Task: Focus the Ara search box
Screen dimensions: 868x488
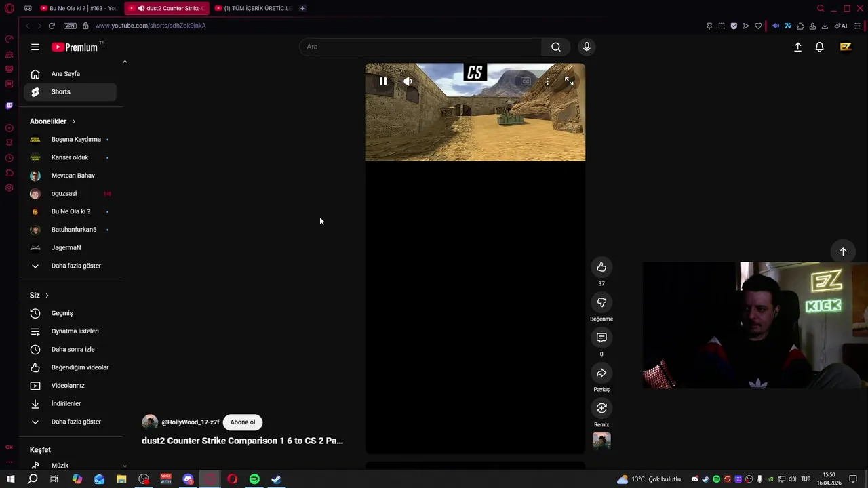Action: pos(420,47)
